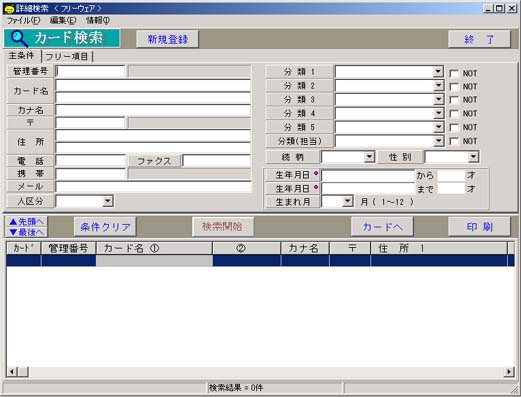Open the 編集 menu

(62, 20)
